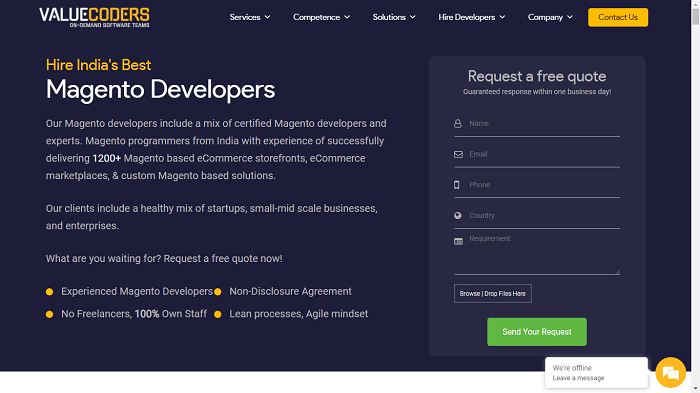The image size is (700, 393).
Task: Click the Leave a message text
Action: coord(578,378)
